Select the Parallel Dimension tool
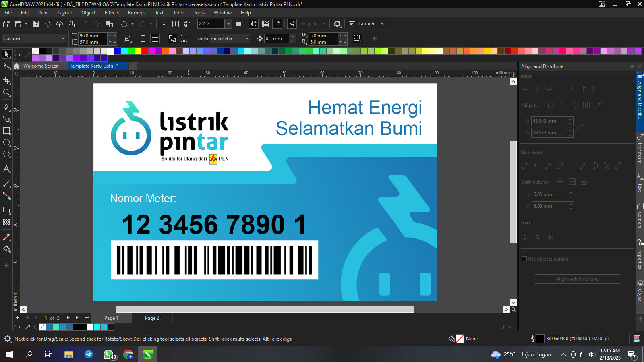The height and width of the screenshot is (362, 644). pos(6,184)
